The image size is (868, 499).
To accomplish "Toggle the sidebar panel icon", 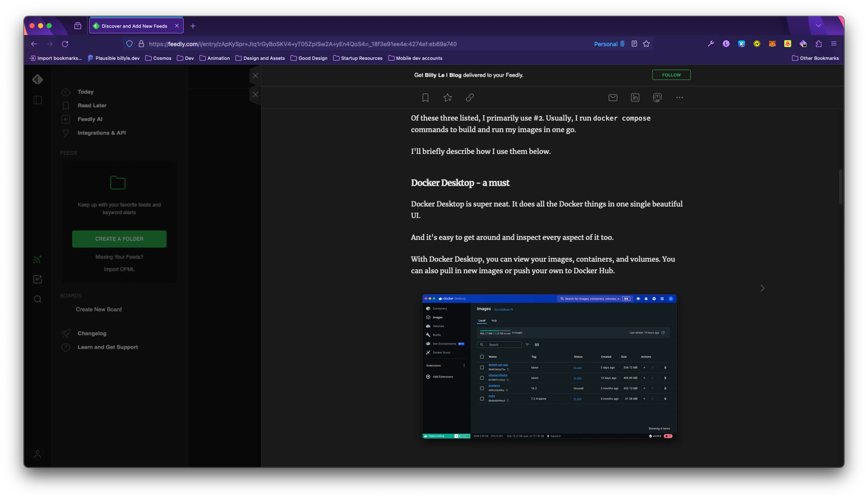I will (38, 100).
